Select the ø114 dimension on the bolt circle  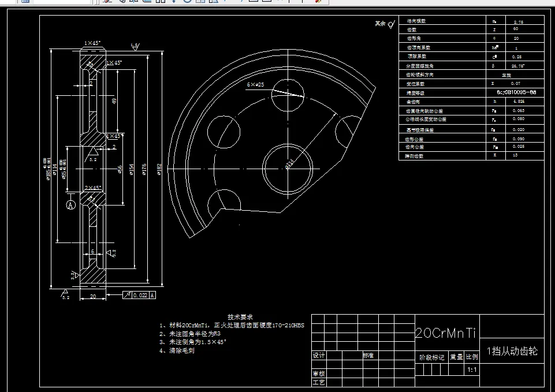click(289, 164)
